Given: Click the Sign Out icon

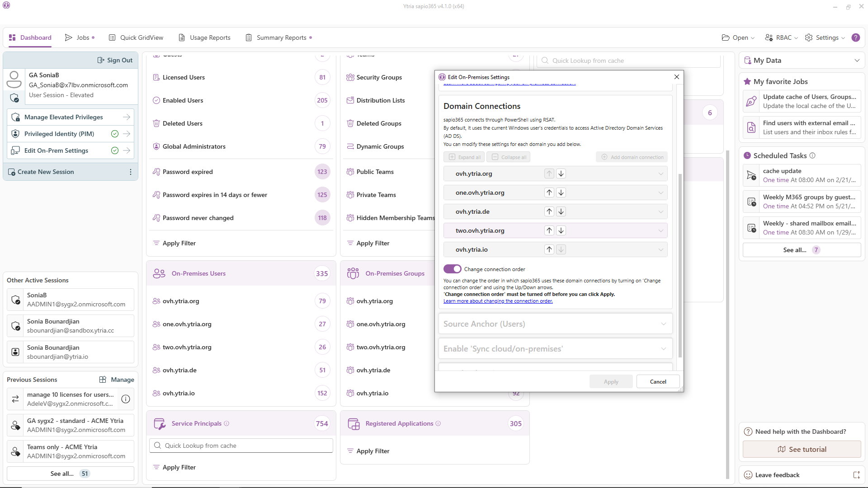Looking at the screenshot, I should click(x=101, y=60).
